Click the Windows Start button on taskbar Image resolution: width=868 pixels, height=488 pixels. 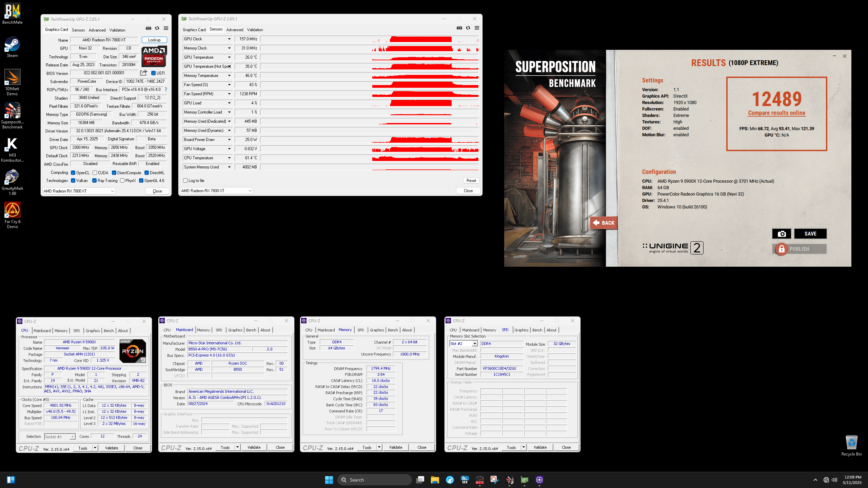[329, 480]
